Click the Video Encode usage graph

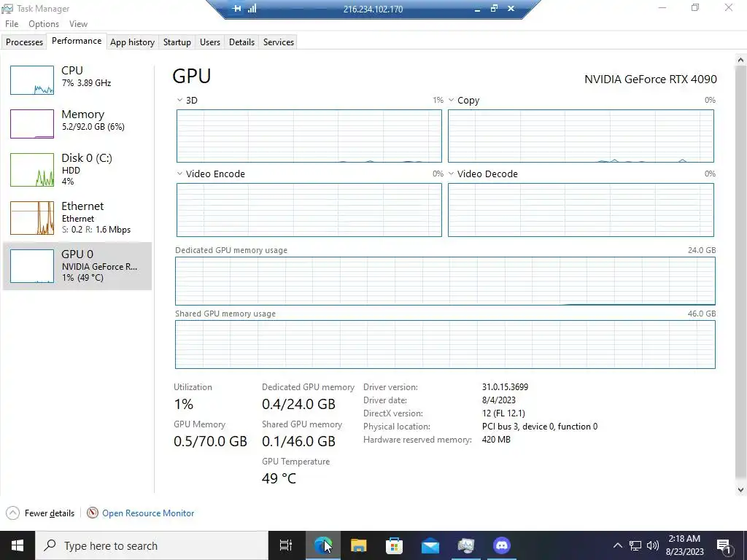pyautogui.click(x=309, y=210)
